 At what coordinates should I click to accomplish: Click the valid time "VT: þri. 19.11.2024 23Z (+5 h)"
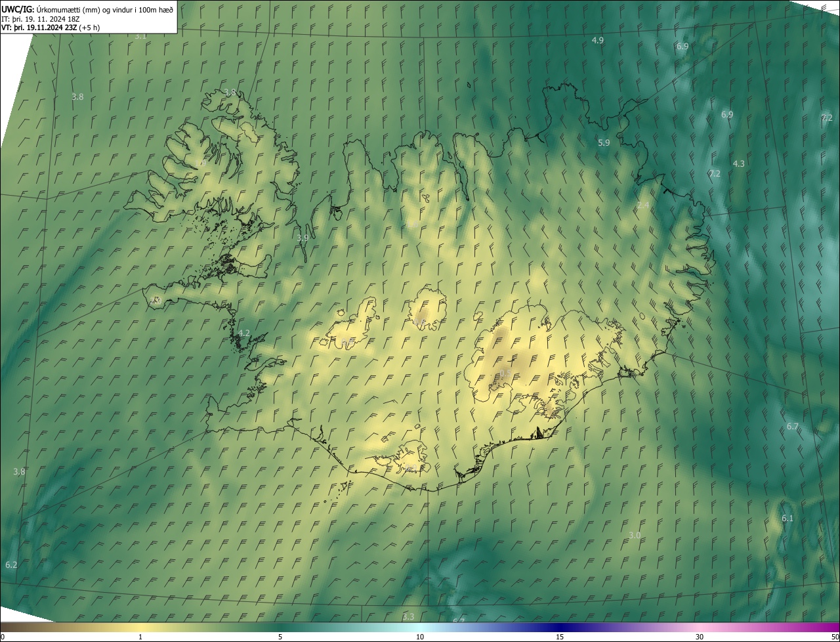pyautogui.click(x=51, y=28)
